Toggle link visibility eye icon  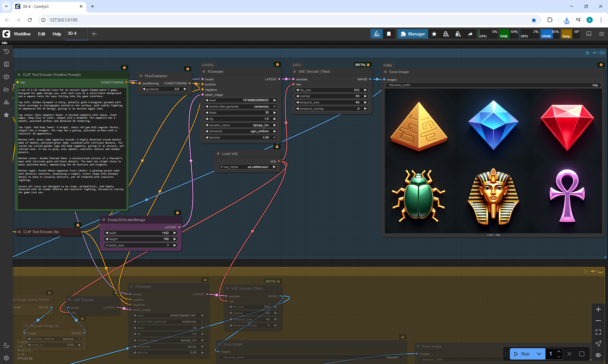(598, 355)
